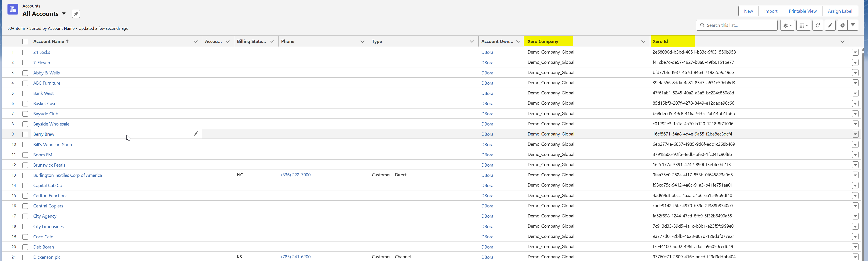Open Xero Company column menu chevron
Viewport: 868px width, 261px height.
pos(643,42)
